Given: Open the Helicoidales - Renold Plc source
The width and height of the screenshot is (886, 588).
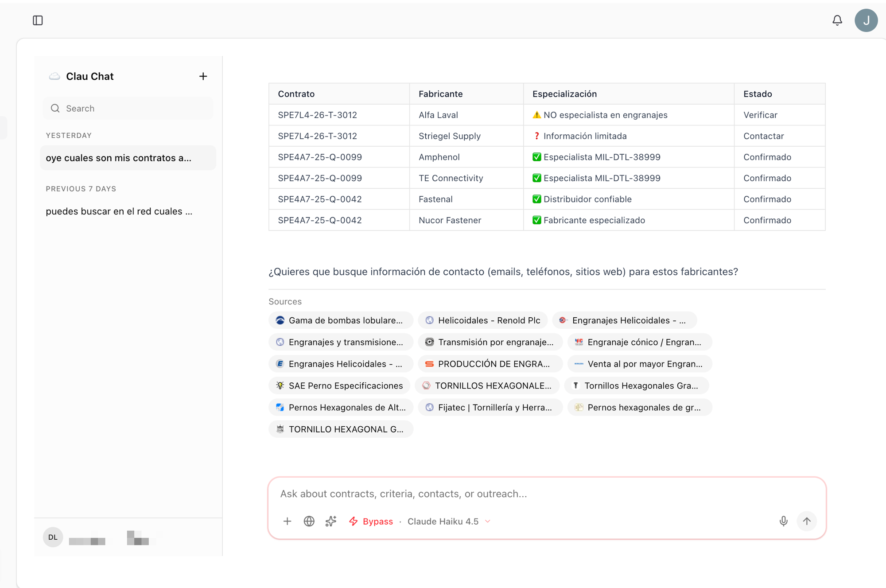Looking at the screenshot, I should click(483, 320).
